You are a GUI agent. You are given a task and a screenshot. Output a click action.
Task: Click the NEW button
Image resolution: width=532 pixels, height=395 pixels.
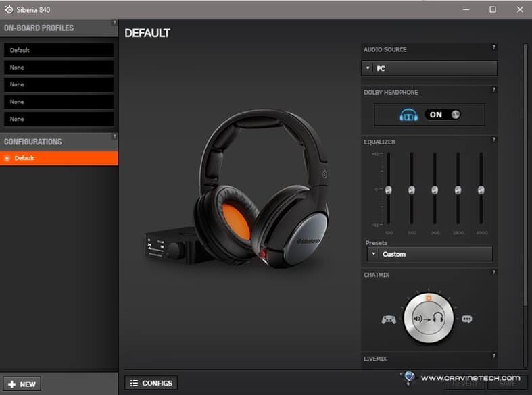[22, 384]
